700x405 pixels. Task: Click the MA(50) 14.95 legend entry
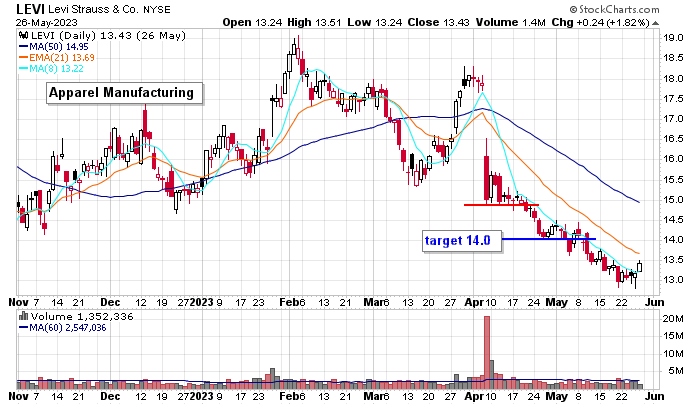[57, 44]
